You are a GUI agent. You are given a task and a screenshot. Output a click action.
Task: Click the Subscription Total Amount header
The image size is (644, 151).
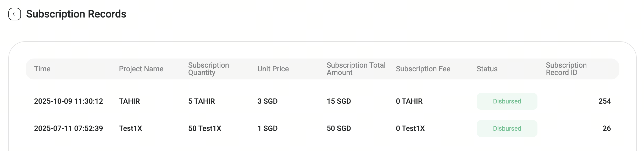(356, 69)
